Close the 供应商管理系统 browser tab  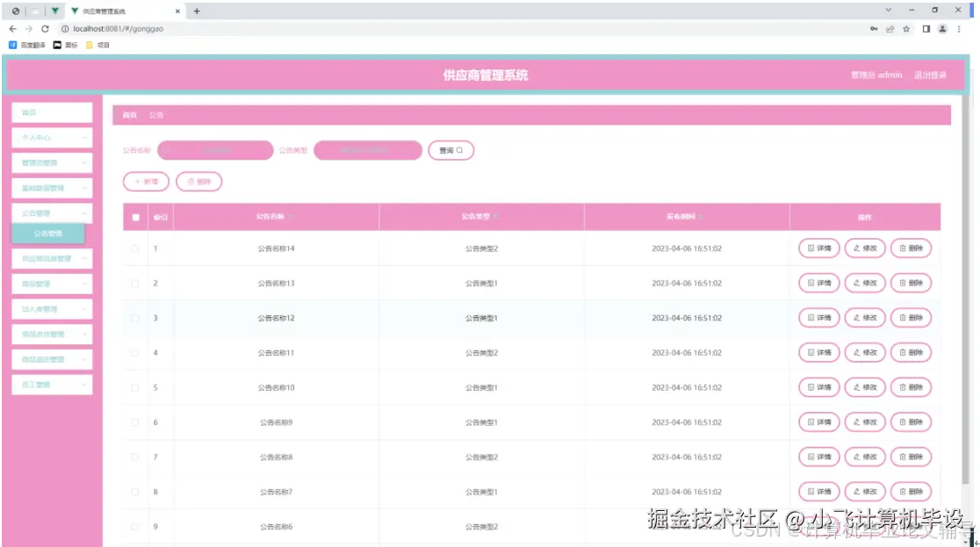(x=177, y=11)
